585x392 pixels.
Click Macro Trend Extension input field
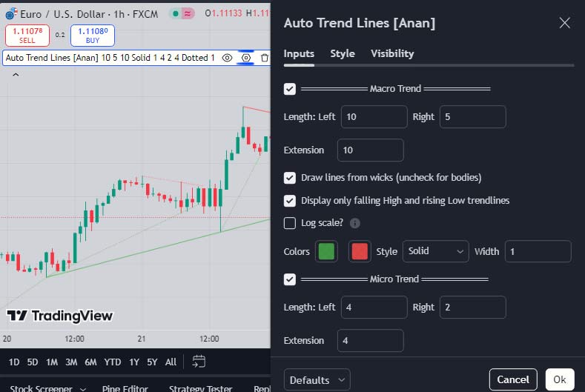coord(371,150)
